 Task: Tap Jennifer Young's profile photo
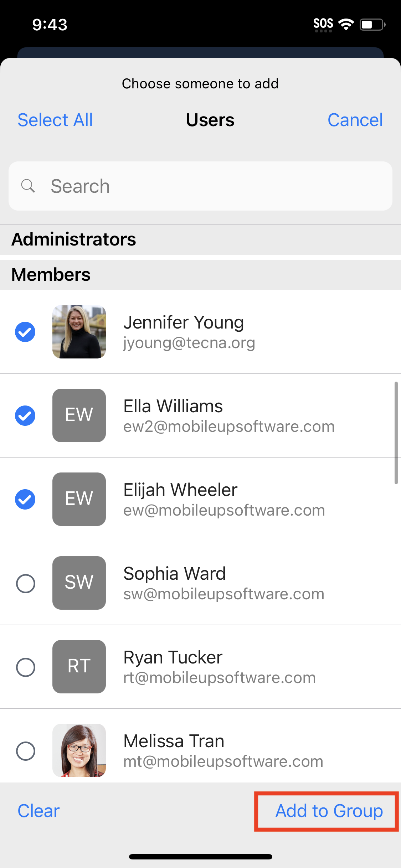(x=79, y=332)
